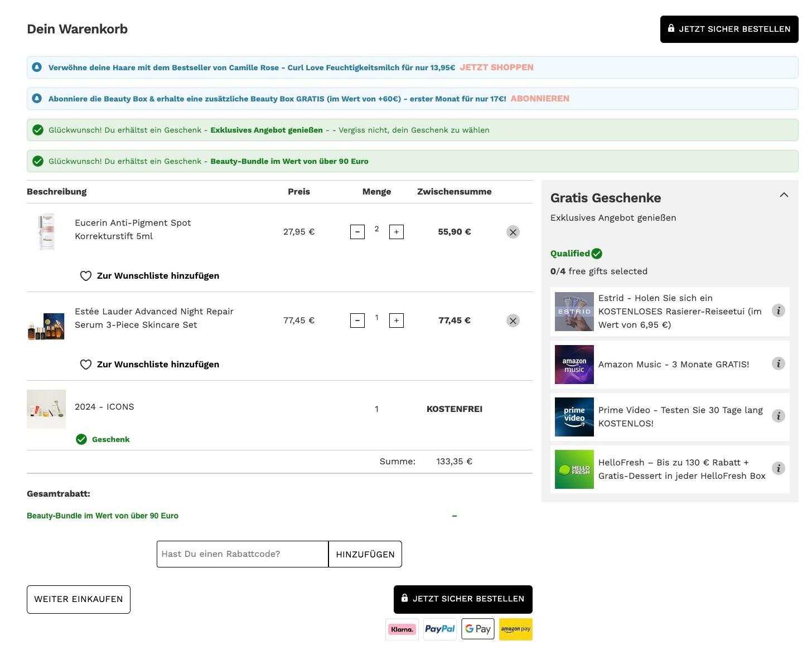Open Eucerin Anti-Pigment Spot Korrekturstift product title
812x660 pixels.
pos(133,230)
